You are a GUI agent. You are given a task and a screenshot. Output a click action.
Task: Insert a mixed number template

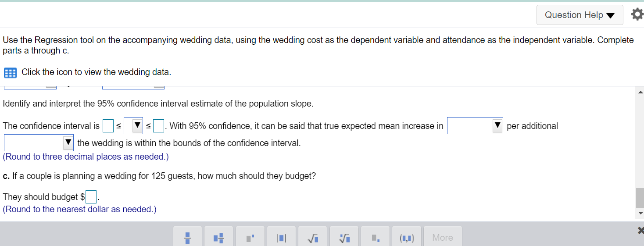tap(218, 238)
